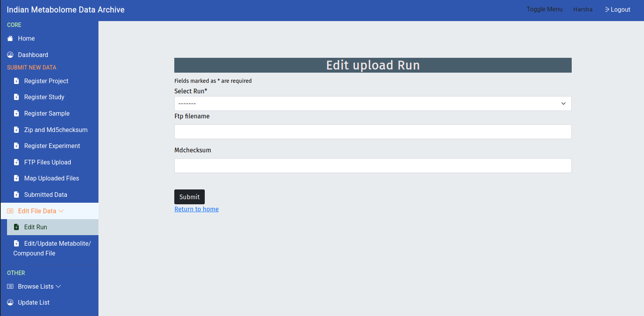Click the Home house icon

point(10,38)
